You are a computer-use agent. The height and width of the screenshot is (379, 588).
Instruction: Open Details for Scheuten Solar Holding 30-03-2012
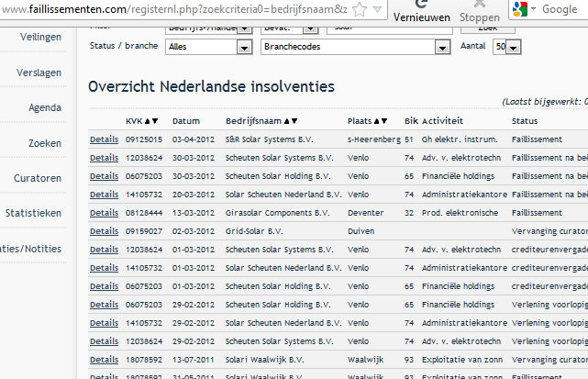[104, 176]
